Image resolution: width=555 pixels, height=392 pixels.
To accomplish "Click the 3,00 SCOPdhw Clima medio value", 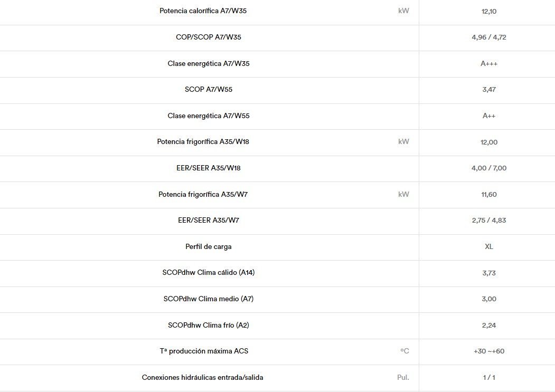I will 489,299.
